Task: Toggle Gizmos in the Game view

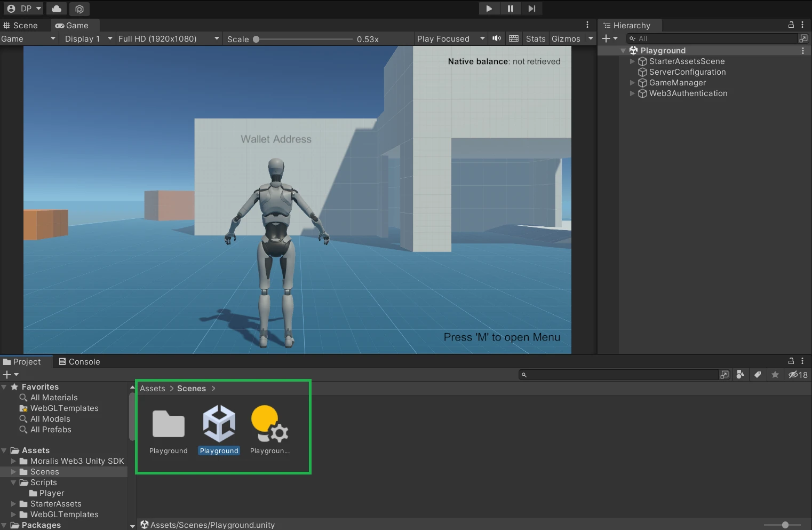Action: 566,38
